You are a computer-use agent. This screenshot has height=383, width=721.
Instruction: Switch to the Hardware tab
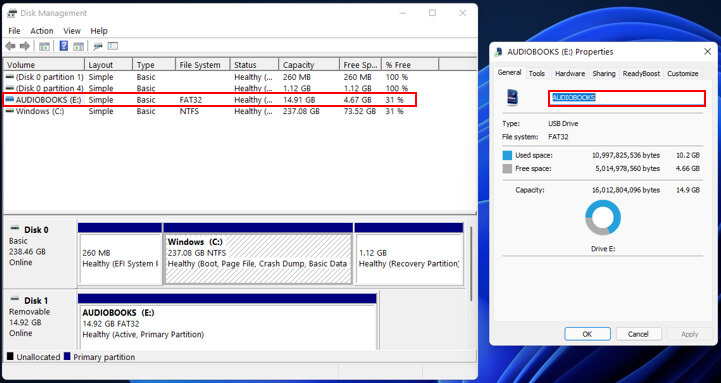point(570,74)
